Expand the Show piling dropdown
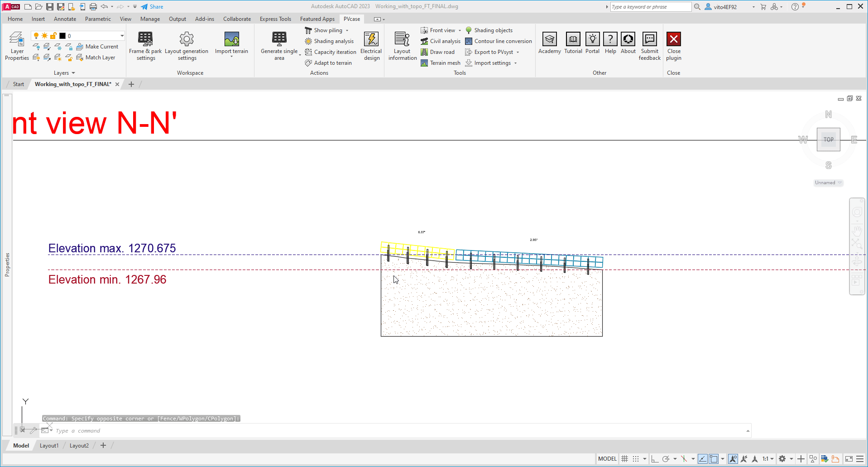 pyautogui.click(x=346, y=30)
